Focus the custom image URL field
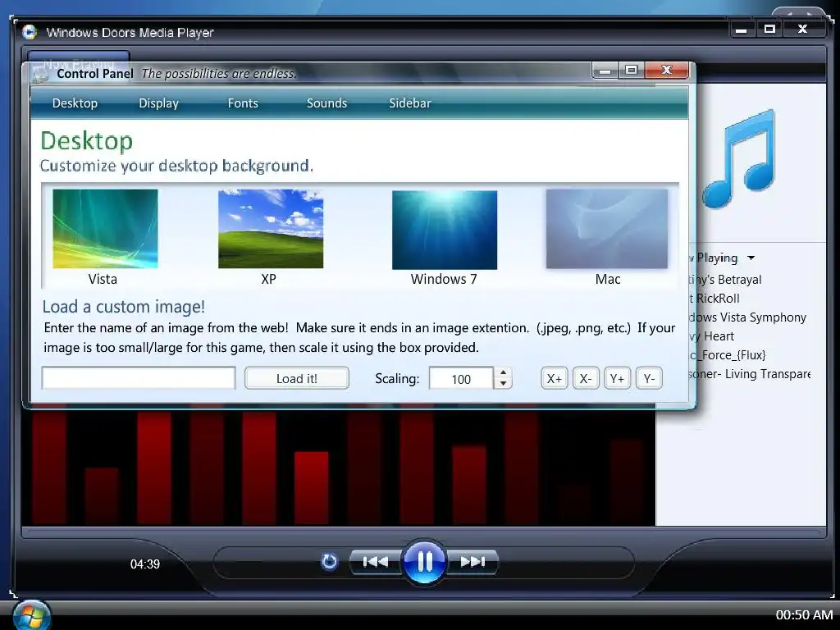Image resolution: width=840 pixels, height=630 pixels. (138, 378)
